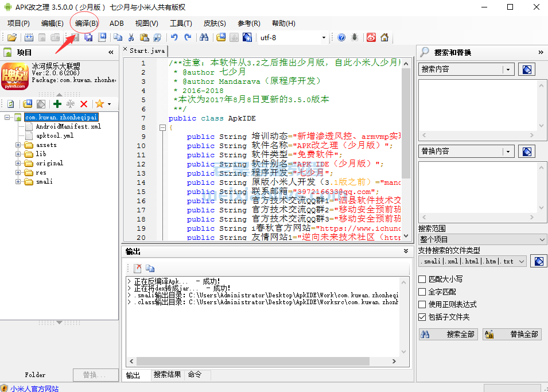
Task: Click the 搜索全部 button
Action: 448,334
